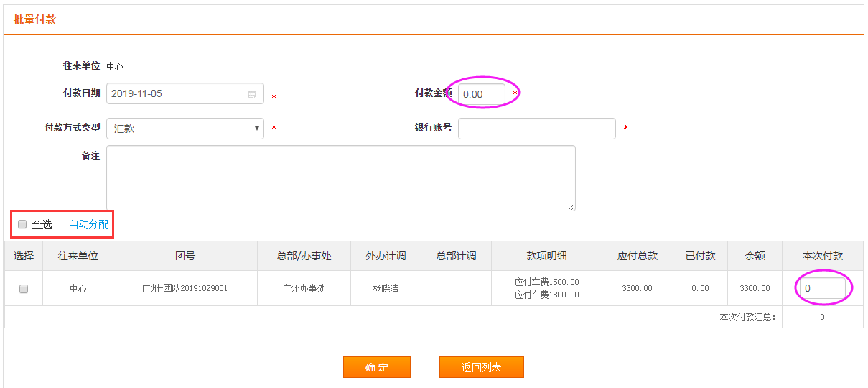Expand the 付款方式类型 dropdown showing 汇款

185,129
